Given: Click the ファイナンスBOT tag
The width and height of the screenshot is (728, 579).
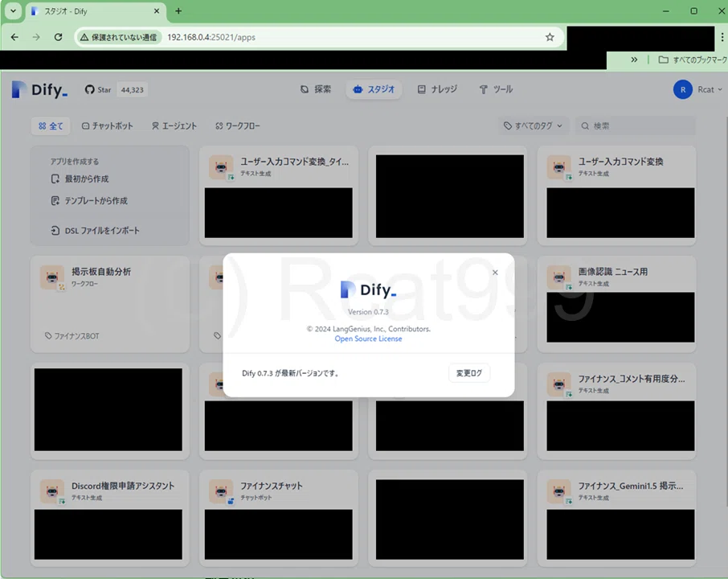Looking at the screenshot, I should click(x=72, y=336).
